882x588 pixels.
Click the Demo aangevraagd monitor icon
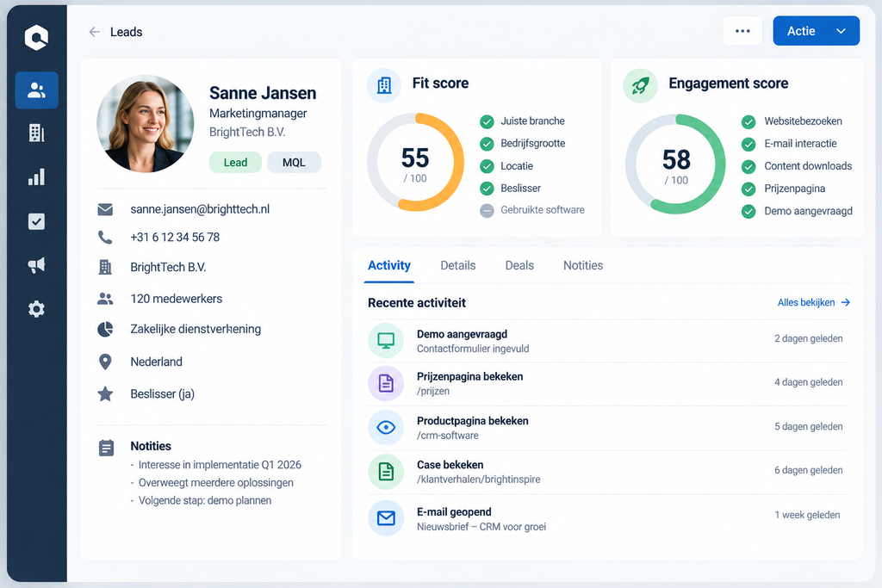pyautogui.click(x=386, y=341)
